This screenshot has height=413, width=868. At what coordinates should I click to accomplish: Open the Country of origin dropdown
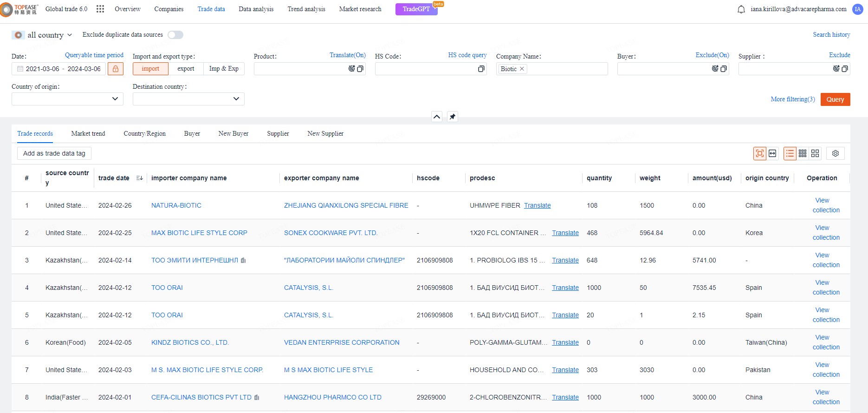click(x=67, y=99)
